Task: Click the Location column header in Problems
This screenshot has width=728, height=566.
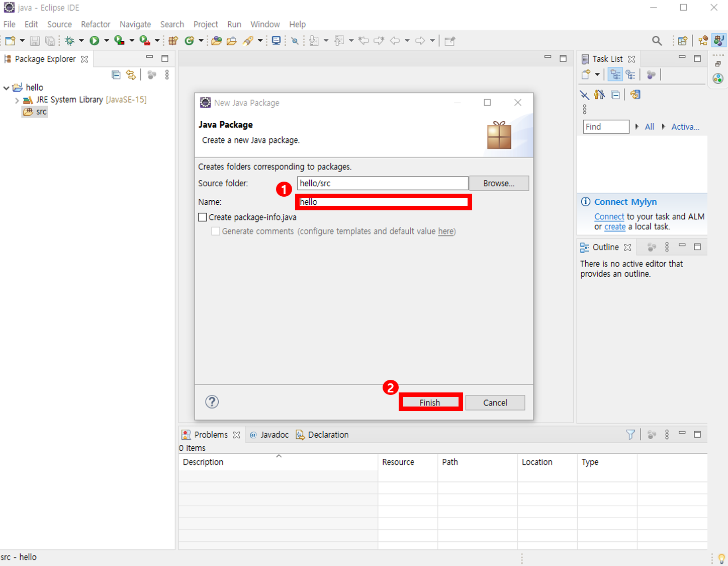Action: click(x=547, y=462)
